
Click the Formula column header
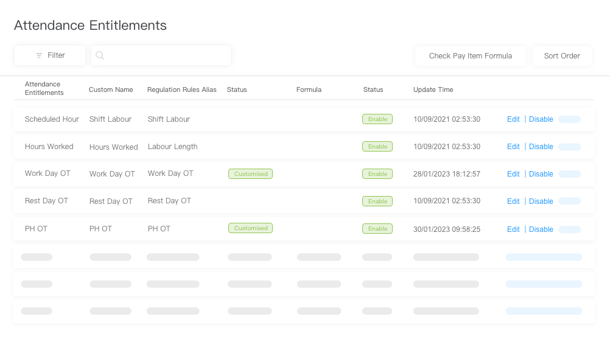pos(309,89)
